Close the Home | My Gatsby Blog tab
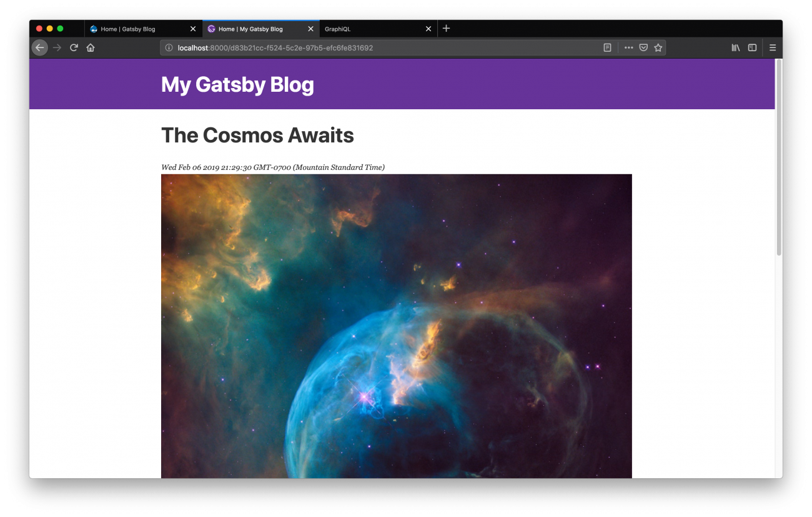This screenshot has width=812, height=517. [310, 29]
